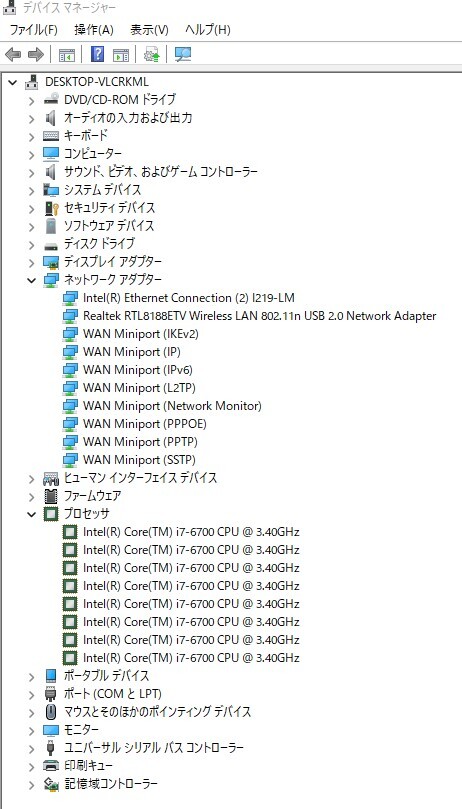Collapse the ネットワーク アダプター category
462x809 pixels.
click(32, 280)
